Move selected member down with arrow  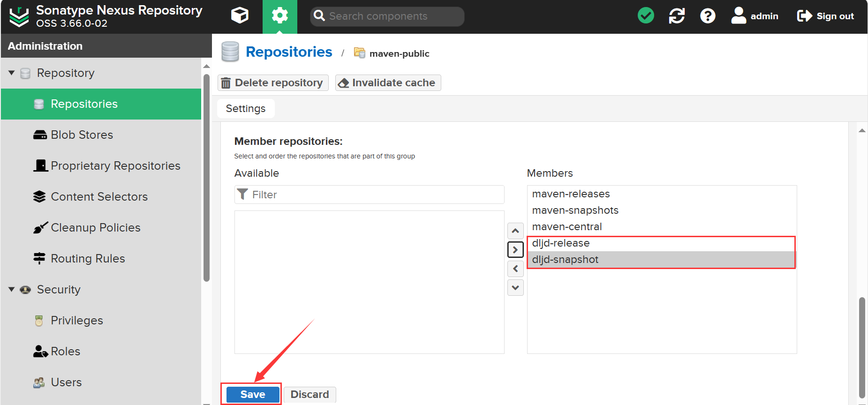point(515,287)
